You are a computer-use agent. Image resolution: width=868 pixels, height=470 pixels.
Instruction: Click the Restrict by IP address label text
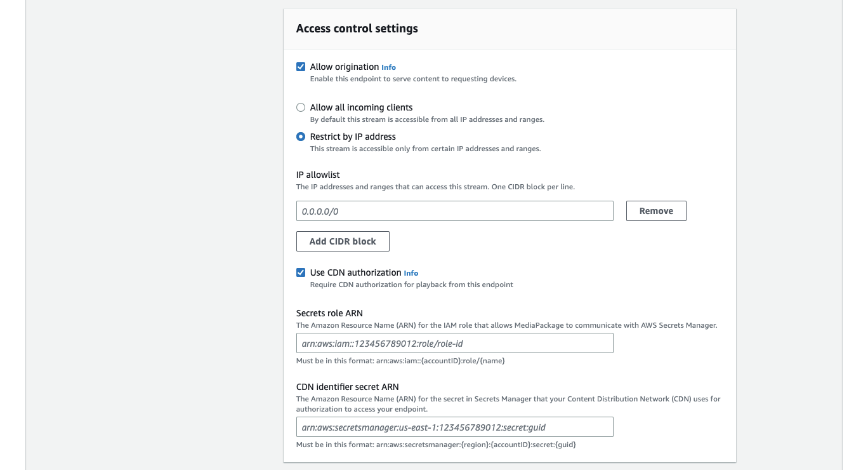pyautogui.click(x=352, y=137)
